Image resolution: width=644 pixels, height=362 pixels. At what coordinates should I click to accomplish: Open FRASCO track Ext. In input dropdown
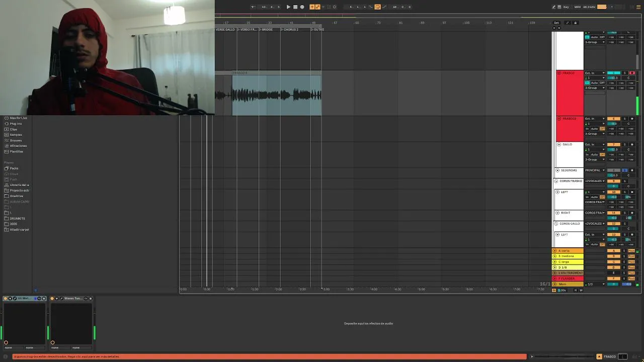pos(595,73)
